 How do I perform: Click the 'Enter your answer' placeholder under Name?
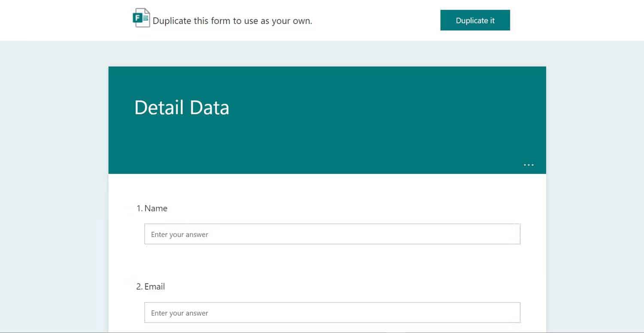tap(179, 234)
